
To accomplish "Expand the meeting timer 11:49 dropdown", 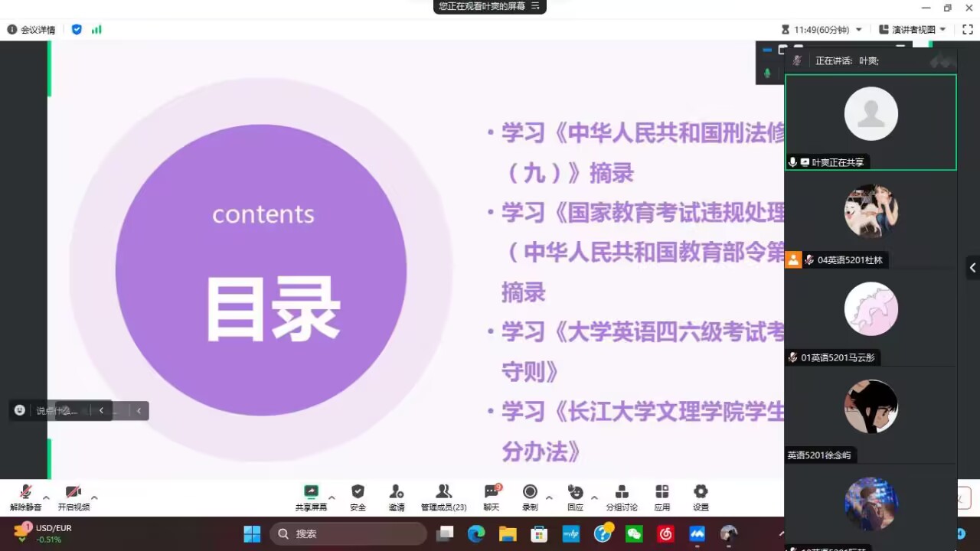I will (x=858, y=30).
